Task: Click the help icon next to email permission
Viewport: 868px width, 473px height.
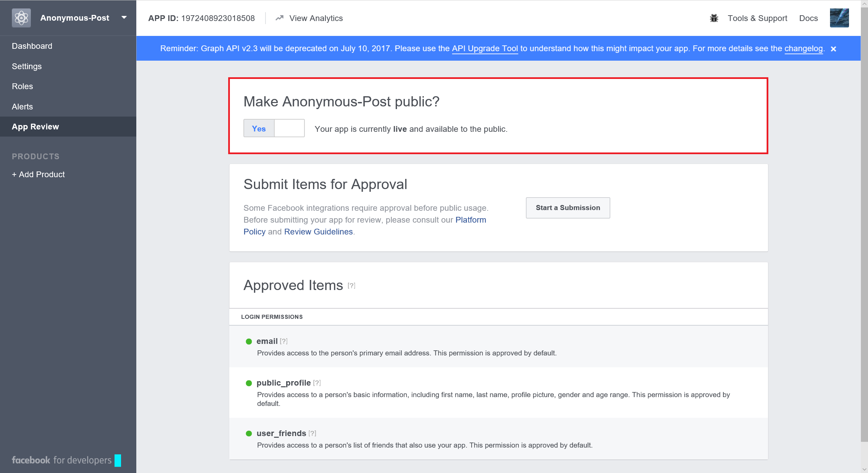Action: (x=284, y=341)
